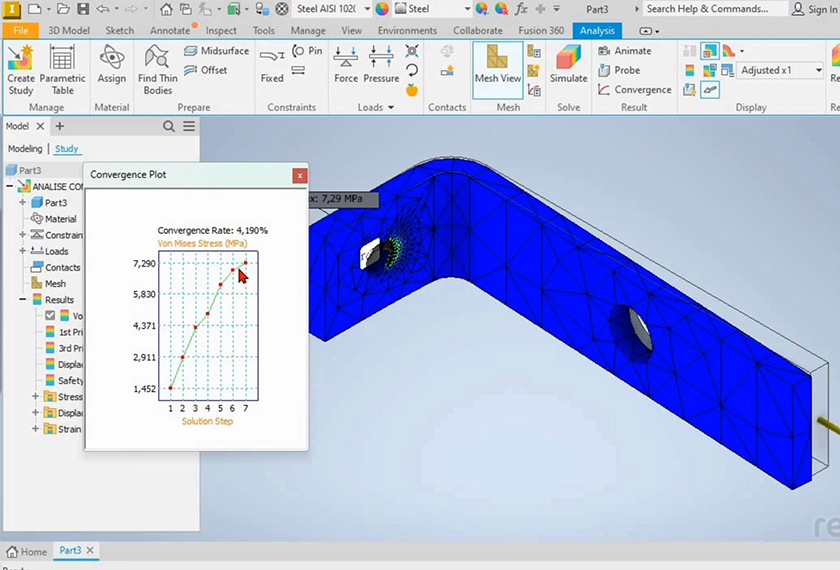Switch to the Modeling browser tab

(x=25, y=149)
